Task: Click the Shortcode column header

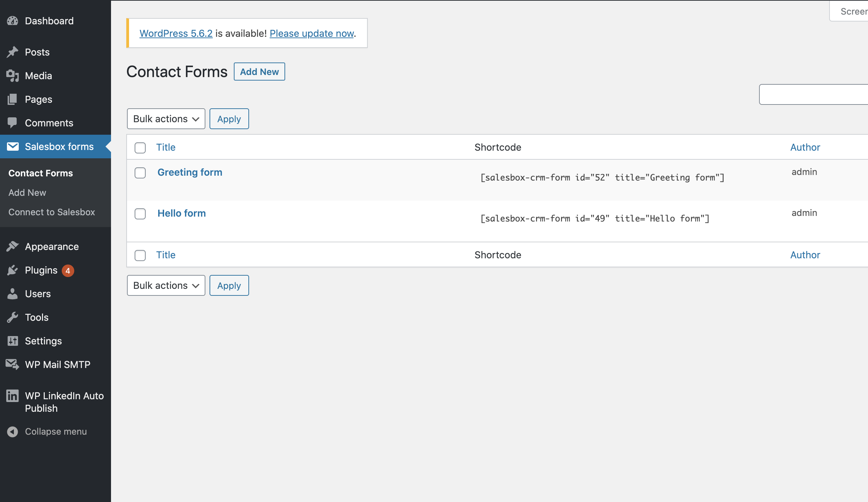Action: [x=498, y=147]
